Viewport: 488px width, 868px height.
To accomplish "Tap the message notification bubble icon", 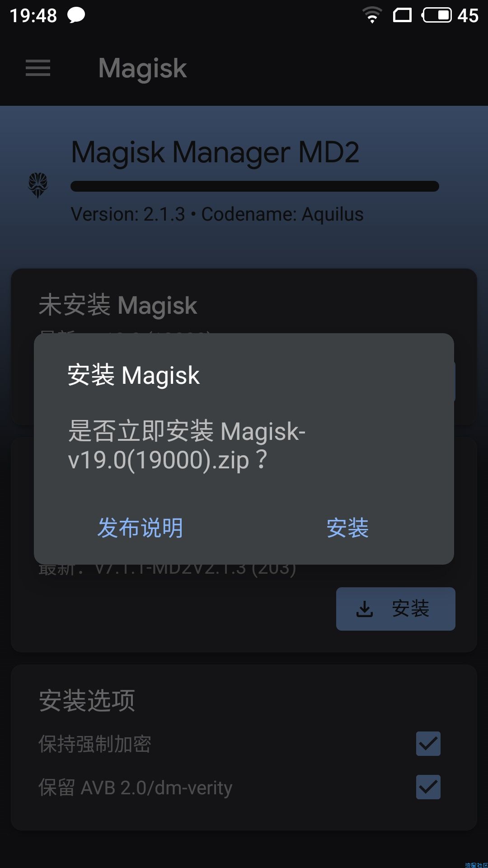I will click(x=76, y=15).
